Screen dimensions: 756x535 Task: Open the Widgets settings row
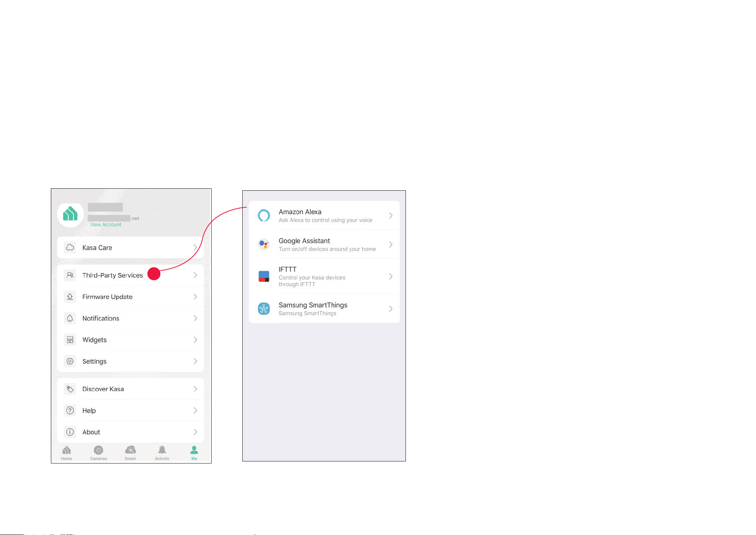(130, 340)
